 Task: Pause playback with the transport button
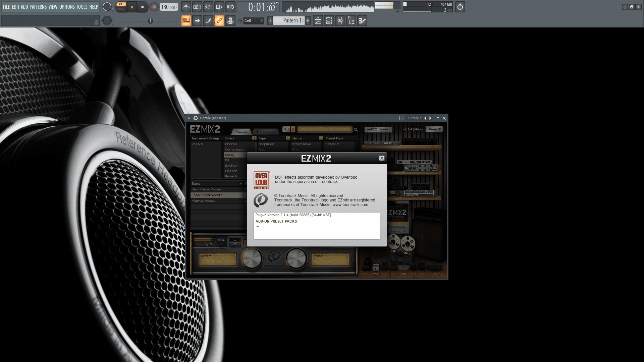click(132, 7)
